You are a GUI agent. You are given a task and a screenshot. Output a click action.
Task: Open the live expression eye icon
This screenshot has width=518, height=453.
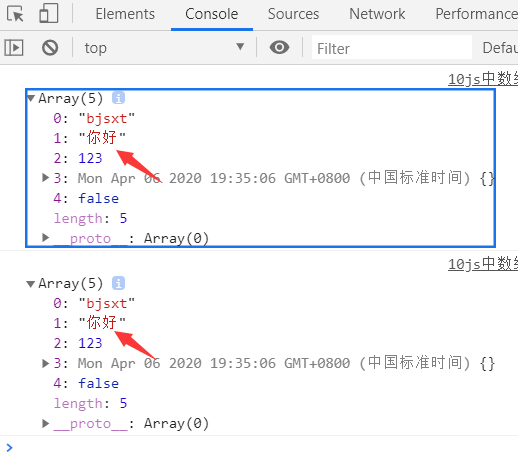[x=279, y=47]
